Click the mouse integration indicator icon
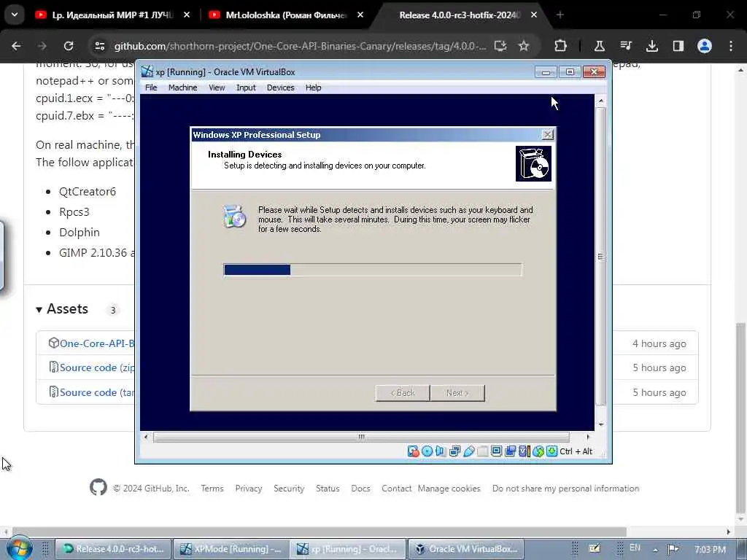Image resolution: width=747 pixels, height=560 pixels. [538, 451]
